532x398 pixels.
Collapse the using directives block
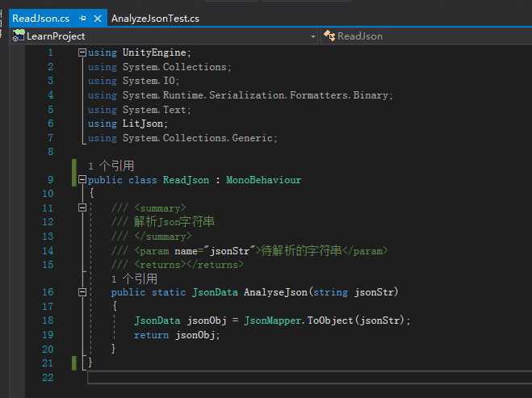point(82,52)
